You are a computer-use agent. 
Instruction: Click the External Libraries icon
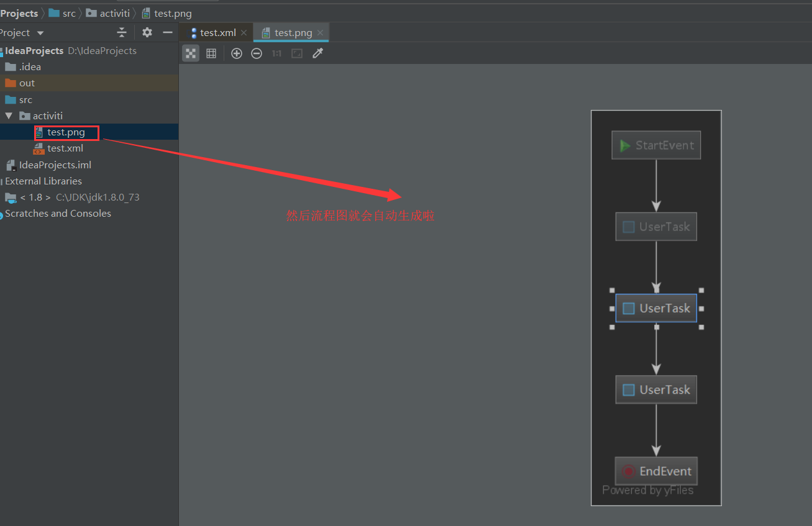tap(0, 181)
